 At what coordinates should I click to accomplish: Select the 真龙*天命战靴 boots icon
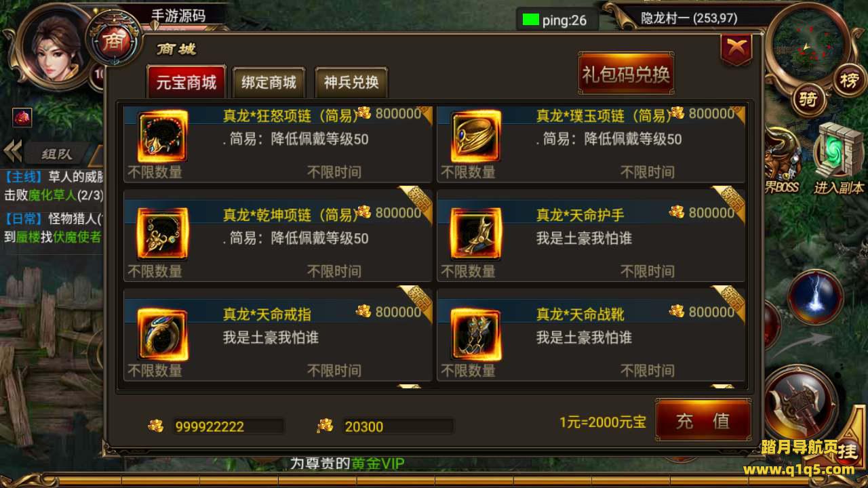click(476, 333)
